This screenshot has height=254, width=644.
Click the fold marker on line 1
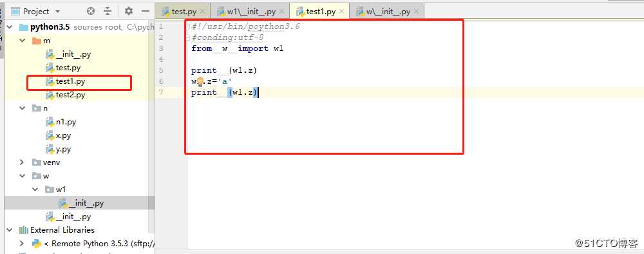pos(188,26)
